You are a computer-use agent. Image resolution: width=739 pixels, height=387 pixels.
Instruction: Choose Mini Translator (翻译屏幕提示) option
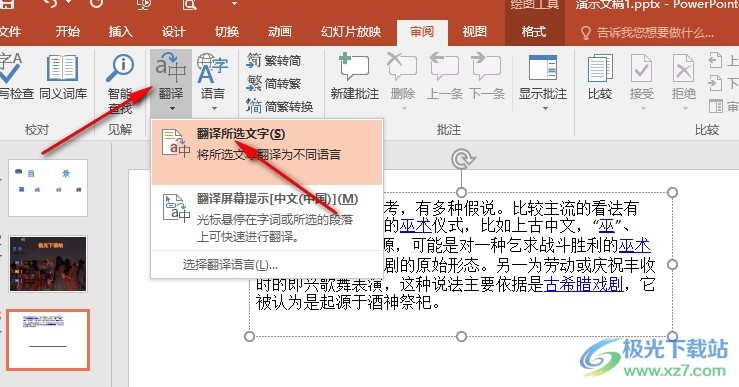point(266,218)
